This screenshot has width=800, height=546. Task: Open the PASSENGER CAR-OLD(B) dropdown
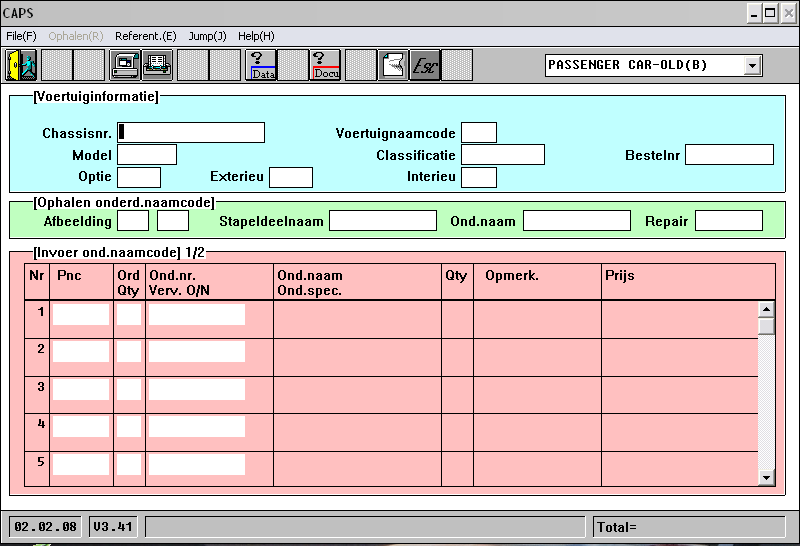point(752,65)
